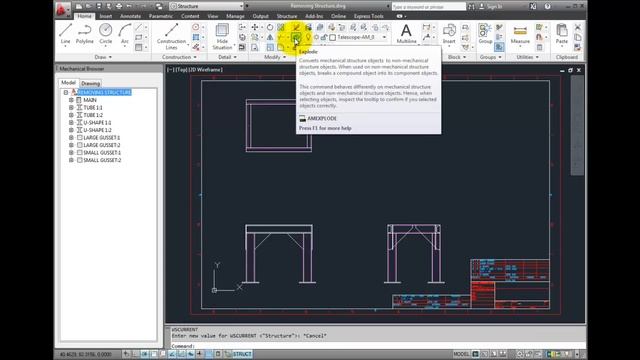Open the Parametric ribbon tab
This screenshot has width=640, height=360.
(161, 16)
